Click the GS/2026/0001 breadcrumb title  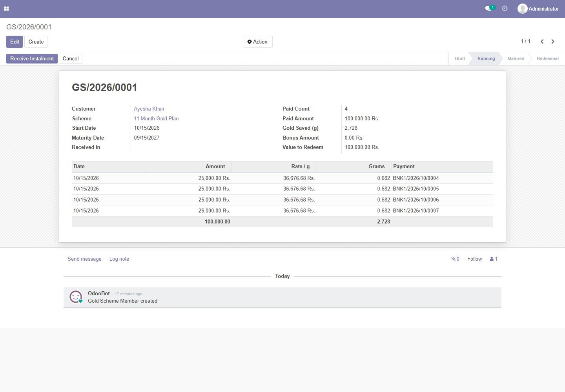coord(29,27)
